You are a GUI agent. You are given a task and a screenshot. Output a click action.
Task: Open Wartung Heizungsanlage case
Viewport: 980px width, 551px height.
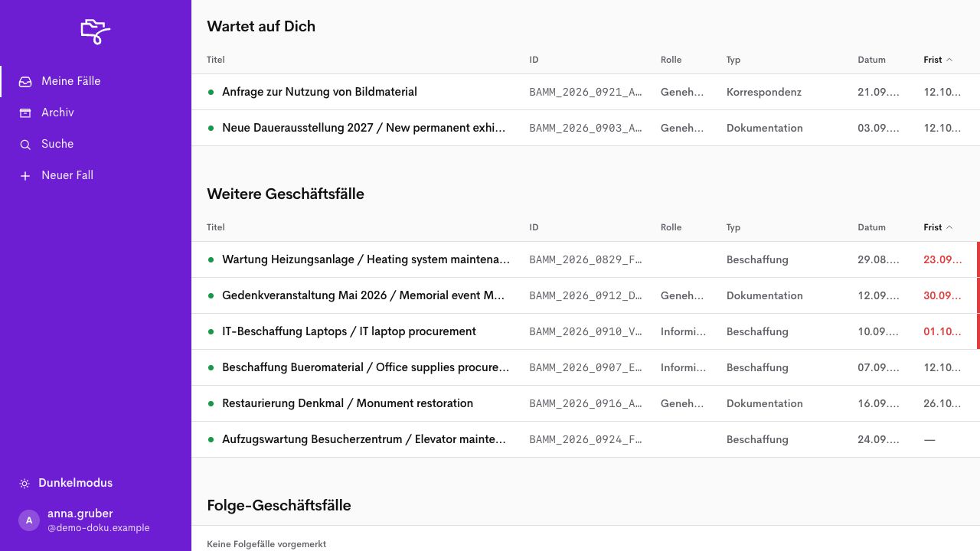tap(586, 259)
